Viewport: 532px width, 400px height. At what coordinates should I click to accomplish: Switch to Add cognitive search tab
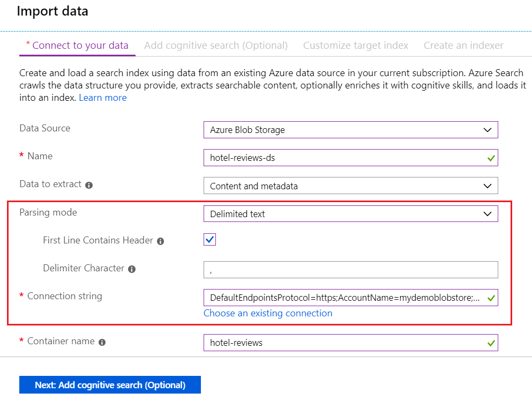(x=216, y=46)
